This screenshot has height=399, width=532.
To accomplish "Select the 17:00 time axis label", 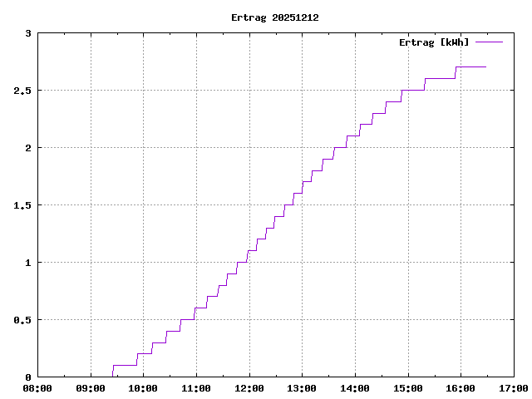I will point(513,388).
